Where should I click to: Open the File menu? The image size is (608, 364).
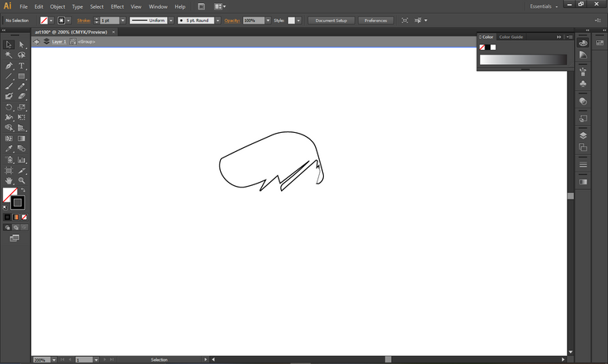click(x=23, y=6)
